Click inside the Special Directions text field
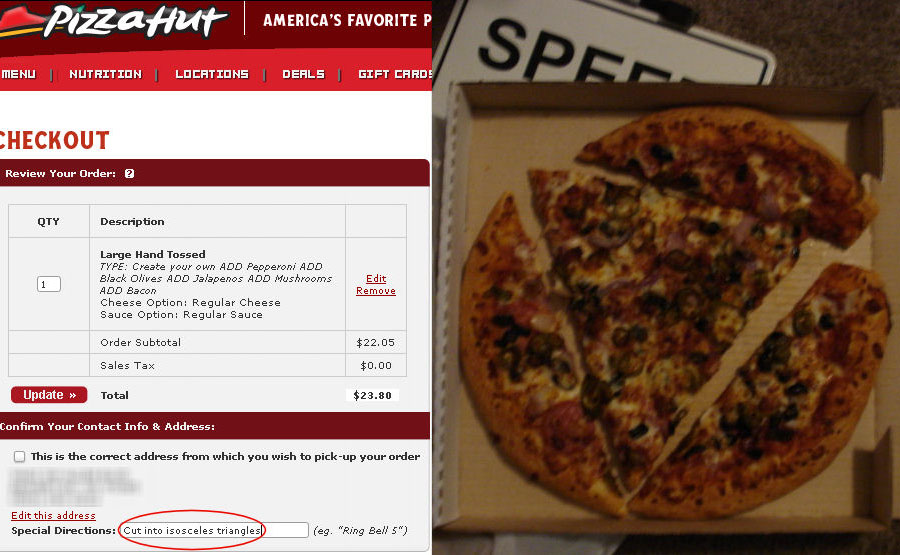Screen dimensions: 900x555 pos(214,530)
